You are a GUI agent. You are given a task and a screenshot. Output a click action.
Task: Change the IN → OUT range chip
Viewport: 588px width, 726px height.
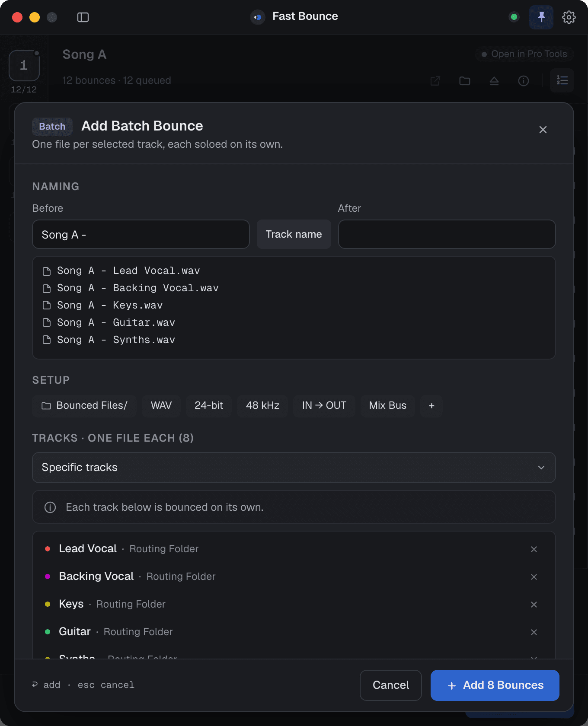(x=324, y=406)
